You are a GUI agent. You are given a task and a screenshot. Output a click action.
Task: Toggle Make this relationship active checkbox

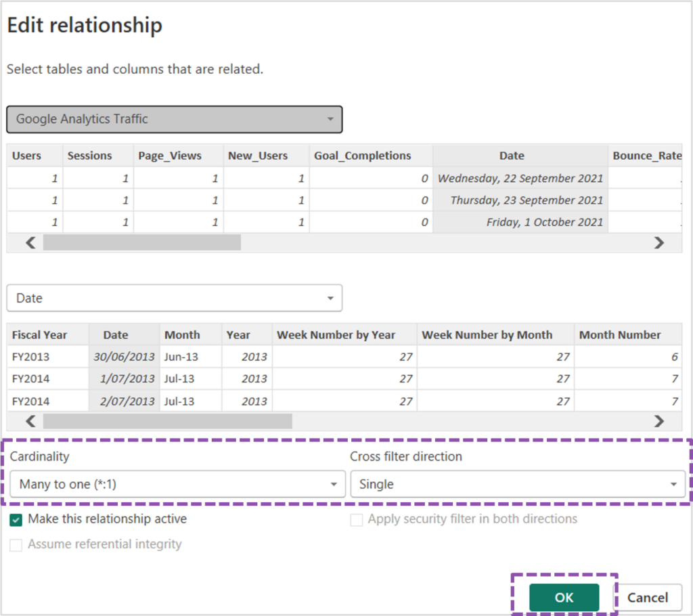point(16,520)
